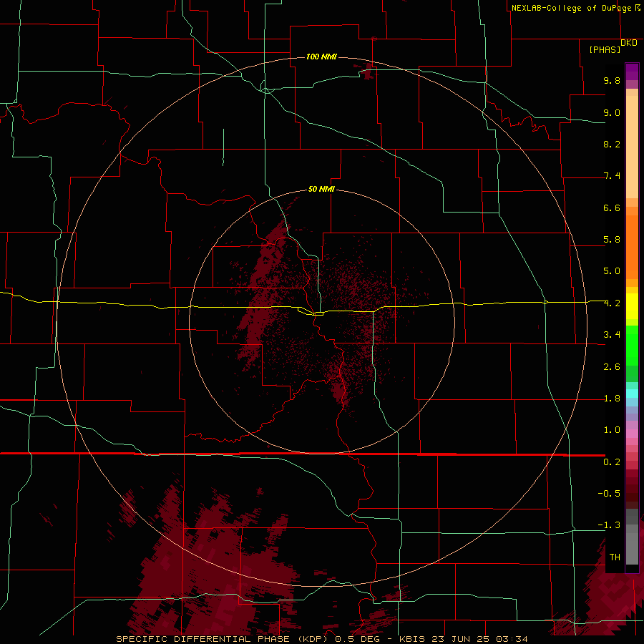Viewport: 644px width, 644px height.
Task: Click the KBIS radar site identifier
Action: tap(411, 639)
